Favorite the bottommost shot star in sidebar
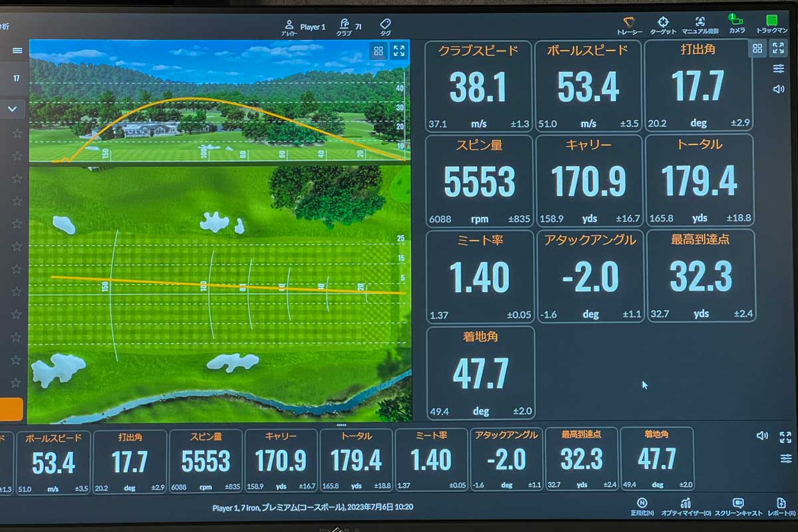The image size is (798, 532). (17, 382)
